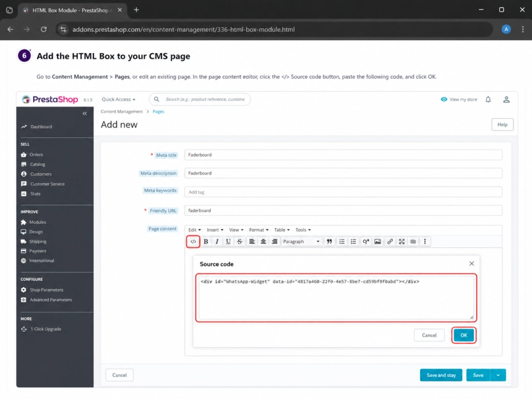
Task: Click the image insert icon in the toolbar
Action: pos(377,242)
